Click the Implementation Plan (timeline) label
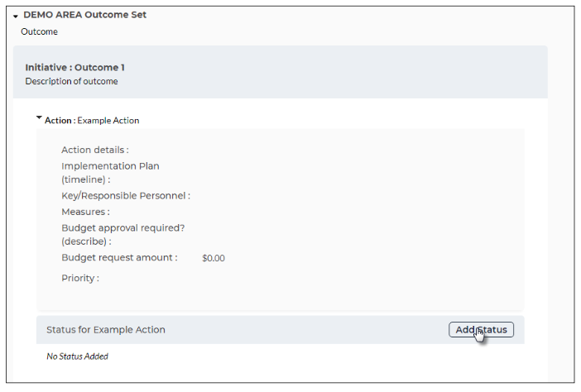This screenshot has width=581, height=392. pos(110,173)
